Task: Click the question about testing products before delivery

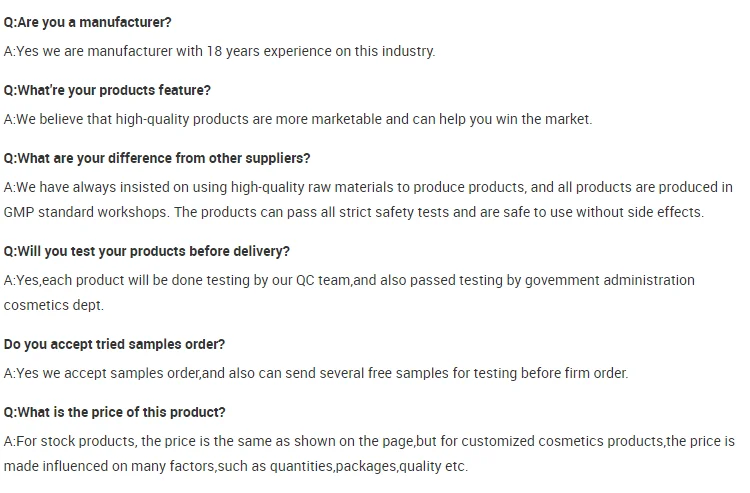Action: [147, 251]
